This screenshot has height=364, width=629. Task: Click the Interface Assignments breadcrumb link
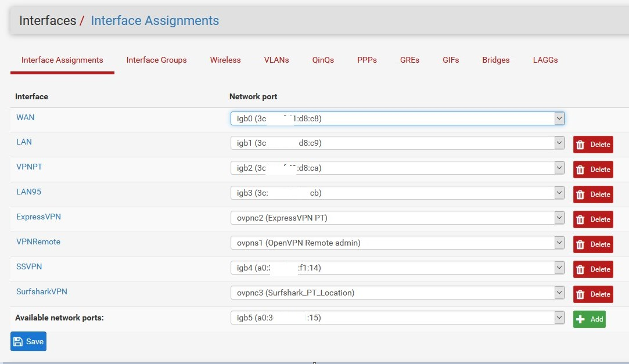[155, 20]
